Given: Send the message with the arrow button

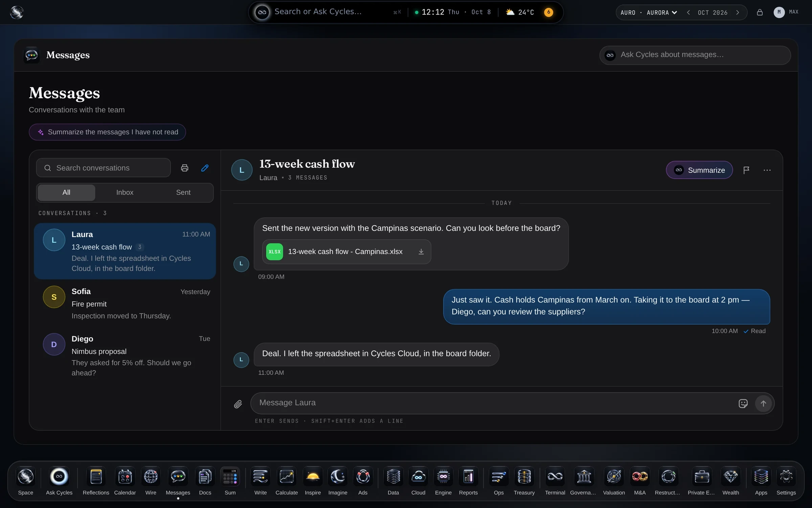Looking at the screenshot, I should (763, 403).
